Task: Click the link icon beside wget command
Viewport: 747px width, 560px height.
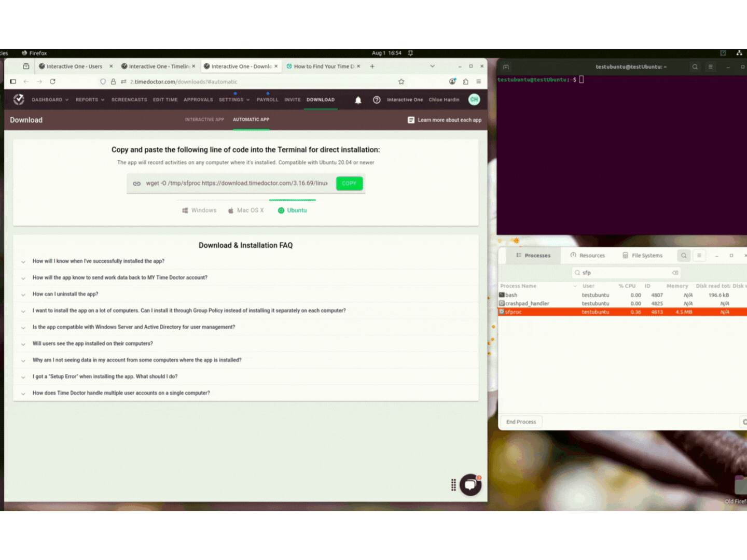Action: [x=137, y=184]
